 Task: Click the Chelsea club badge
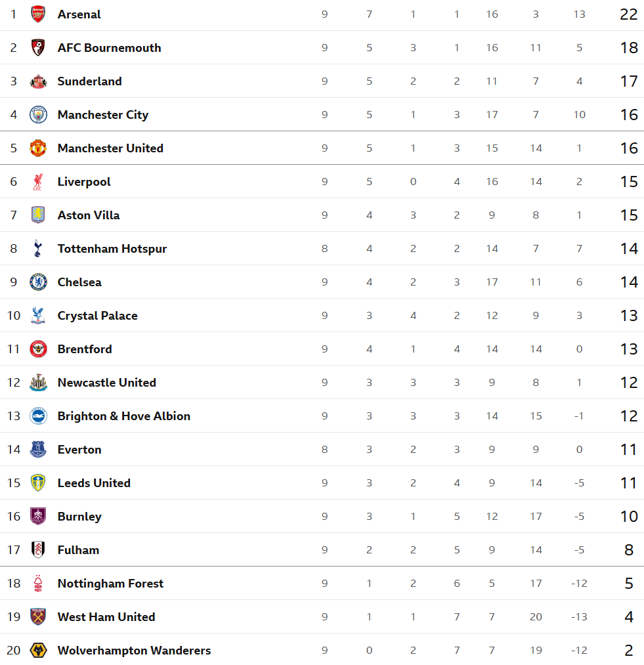(38, 282)
